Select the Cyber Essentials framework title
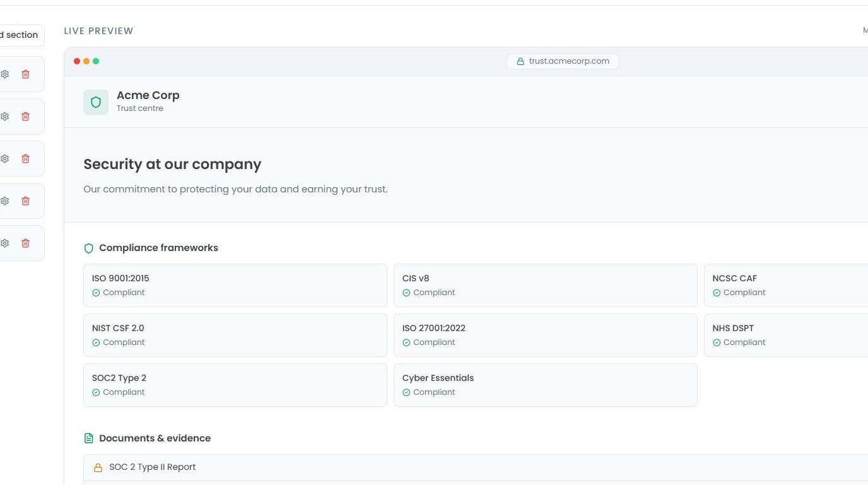Viewport: 868px width, 485px height. click(x=438, y=378)
